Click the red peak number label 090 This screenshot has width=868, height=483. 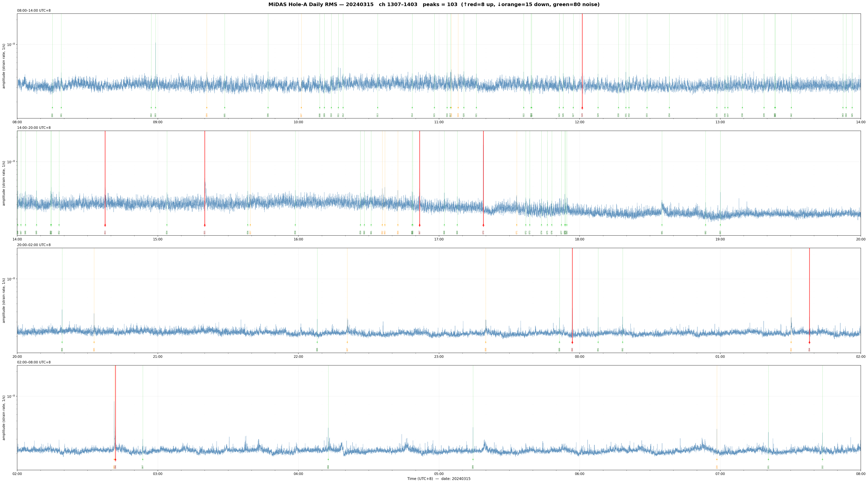pyautogui.click(x=572, y=349)
